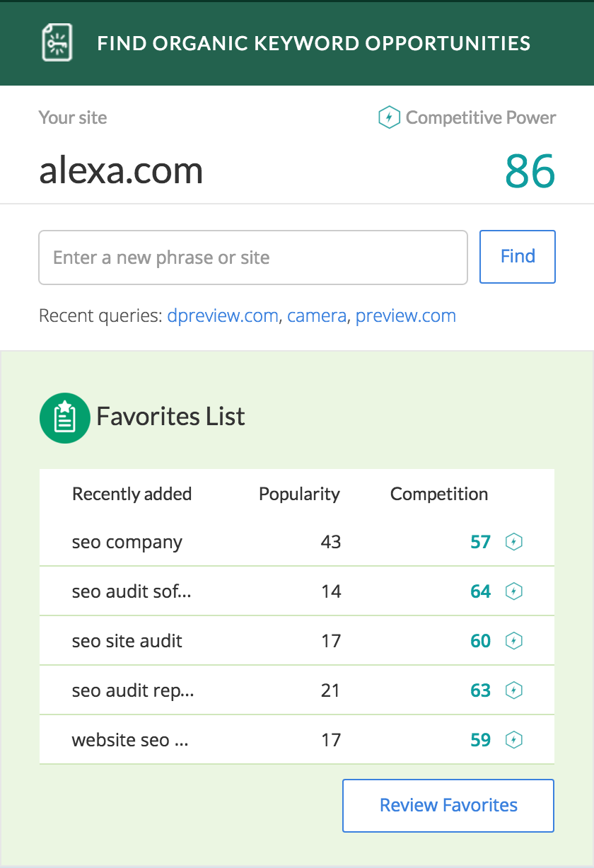594x868 pixels.
Task: Click competition icon beside score 64
Action: [514, 591]
